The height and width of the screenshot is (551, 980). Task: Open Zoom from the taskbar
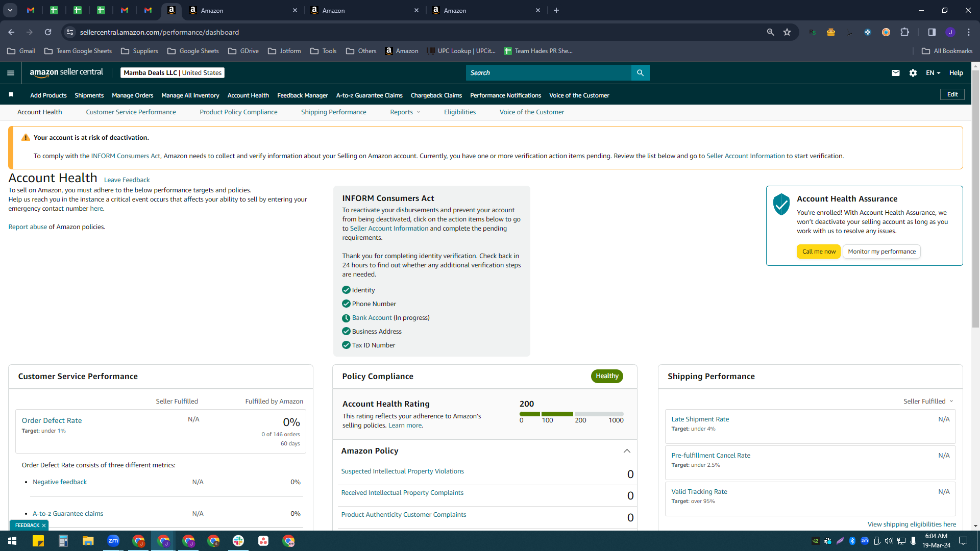click(113, 541)
